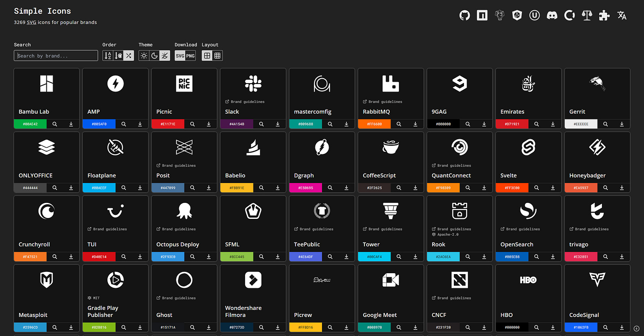
Task: Open the GitHub repository icon link
Action: [464, 15]
